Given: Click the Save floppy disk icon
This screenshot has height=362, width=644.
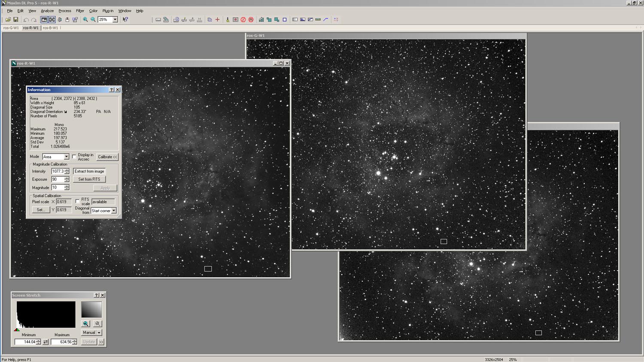Looking at the screenshot, I should pyautogui.click(x=16, y=20).
